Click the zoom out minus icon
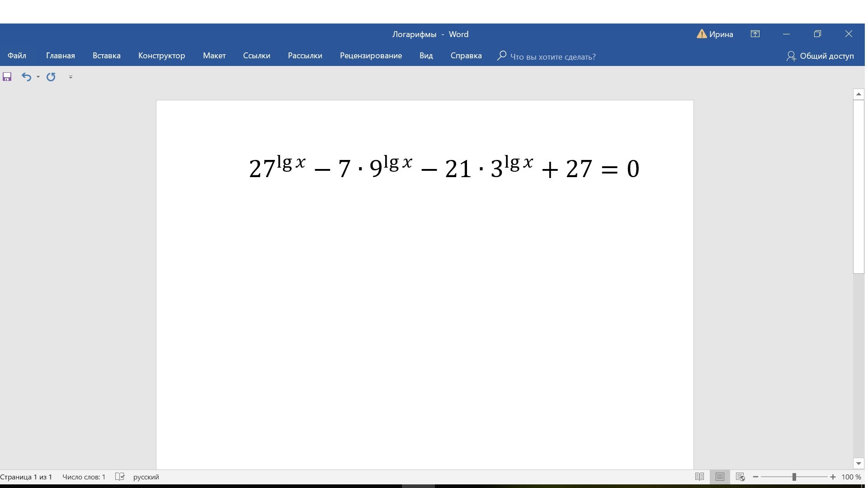The width and height of the screenshot is (868, 488). pyautogui.click(x=755, y=477)
